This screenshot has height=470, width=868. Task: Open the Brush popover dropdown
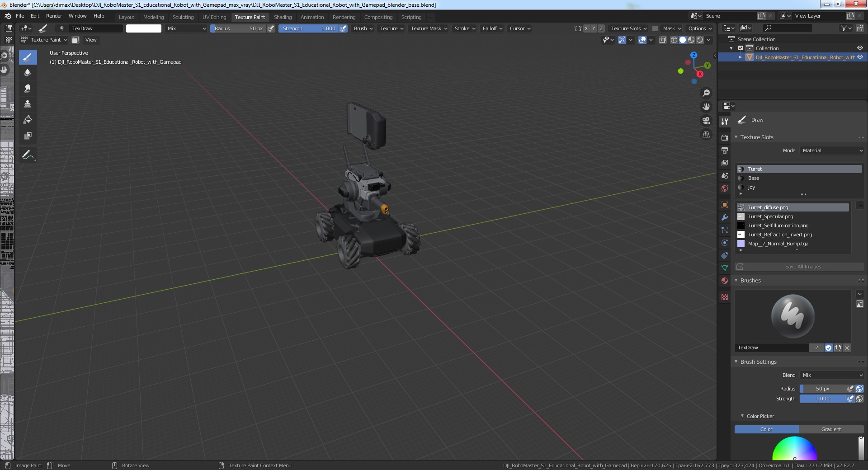tap(363, 28)
